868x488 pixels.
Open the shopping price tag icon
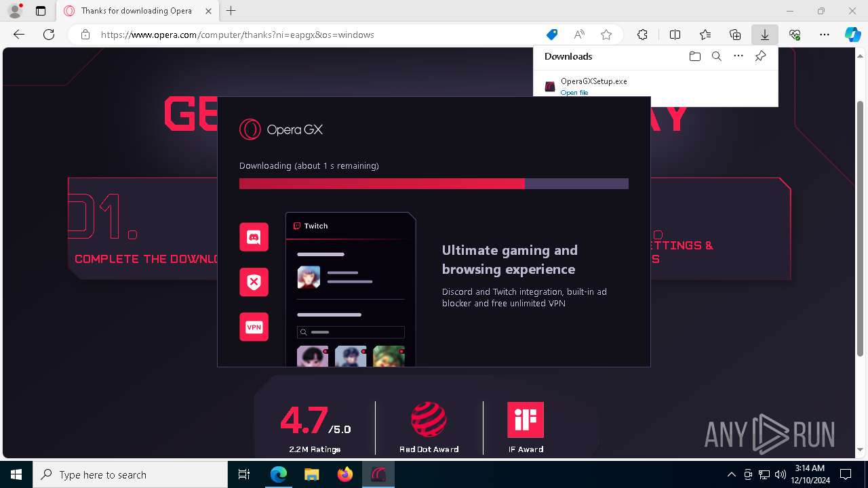552,35
